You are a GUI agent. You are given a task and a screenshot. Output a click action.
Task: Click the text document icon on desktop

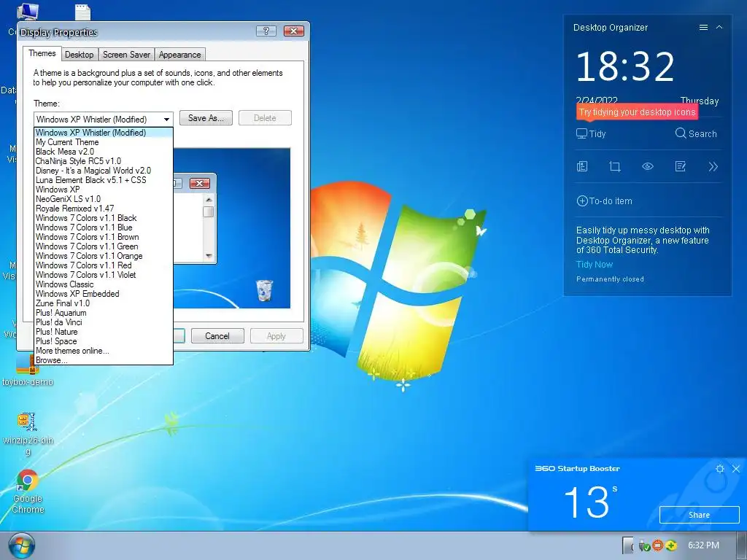[x=82, y=12]
